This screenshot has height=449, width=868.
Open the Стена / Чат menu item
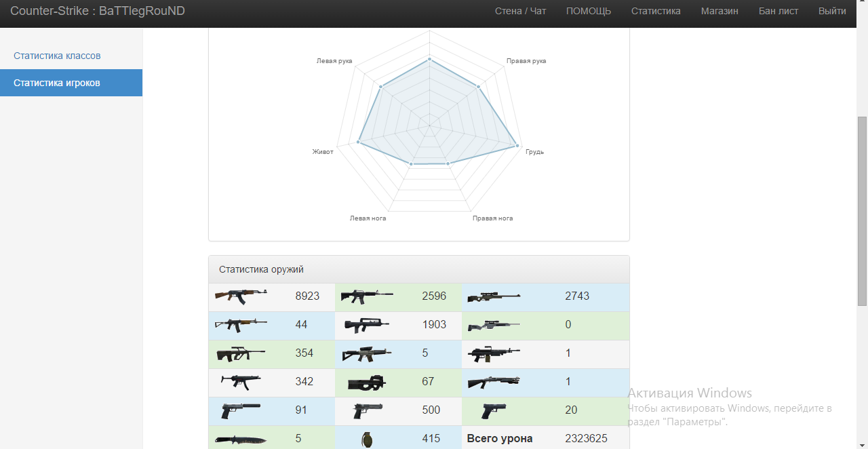coord(520,11)
